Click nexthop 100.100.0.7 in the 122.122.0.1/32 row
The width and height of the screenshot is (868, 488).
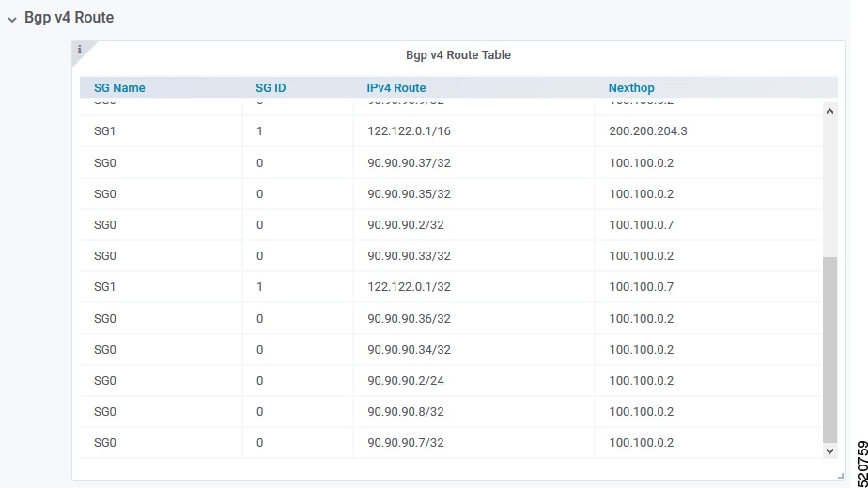pyautogui.click(x=641, y=286)
